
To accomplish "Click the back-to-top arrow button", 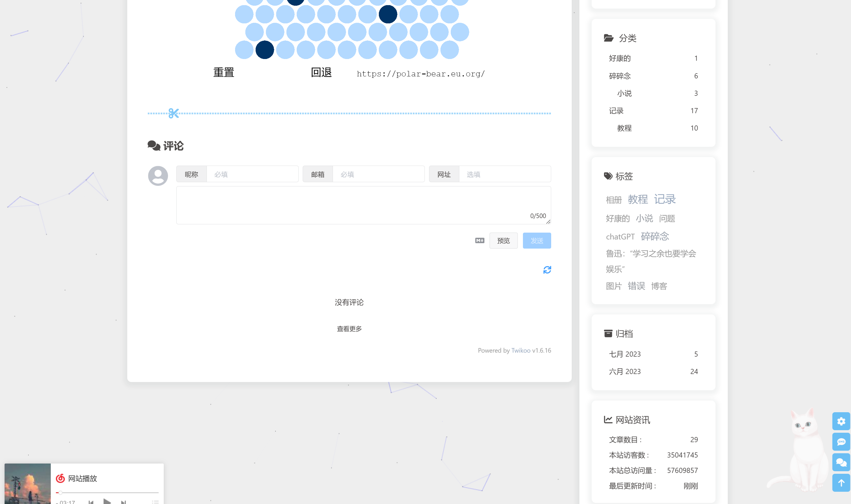I will point(841,483).
